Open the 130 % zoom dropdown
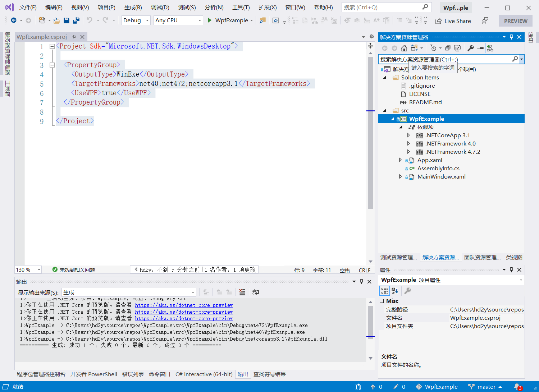Image resolution: width=539 pixels, height=392 pixels. point(28,269)
